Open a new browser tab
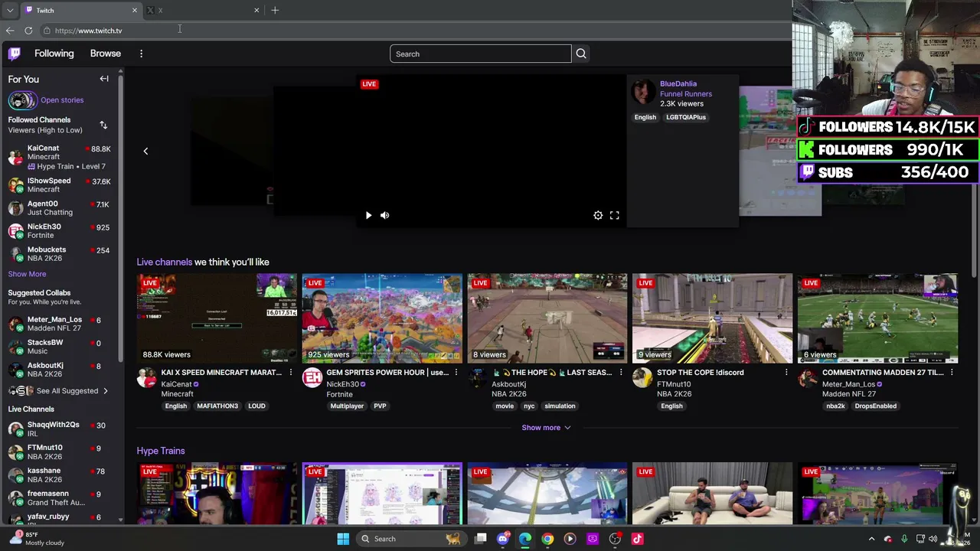The height and width of the screenshot is (551, 980). 275,10
